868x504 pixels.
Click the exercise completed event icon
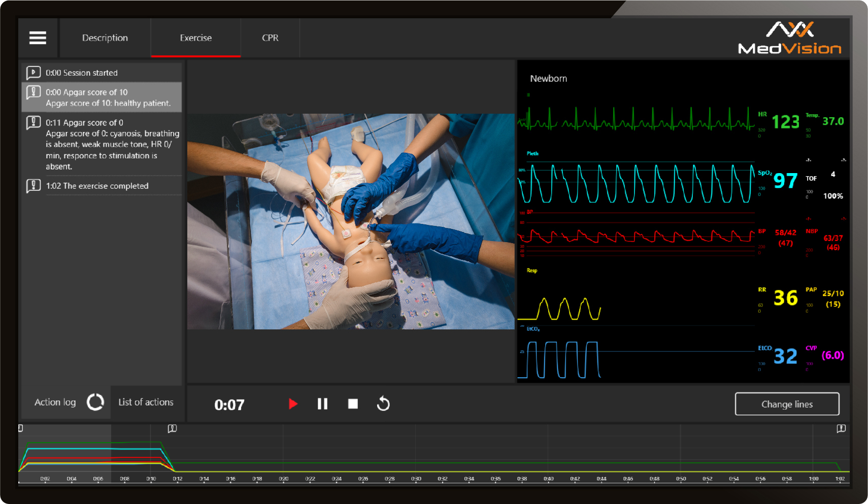[x=34, y=186]
